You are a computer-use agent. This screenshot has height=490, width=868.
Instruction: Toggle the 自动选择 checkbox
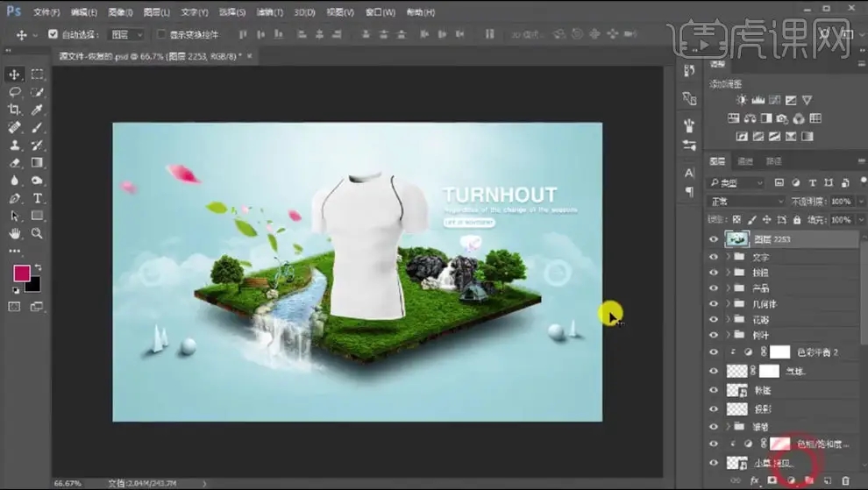[53, 34]
